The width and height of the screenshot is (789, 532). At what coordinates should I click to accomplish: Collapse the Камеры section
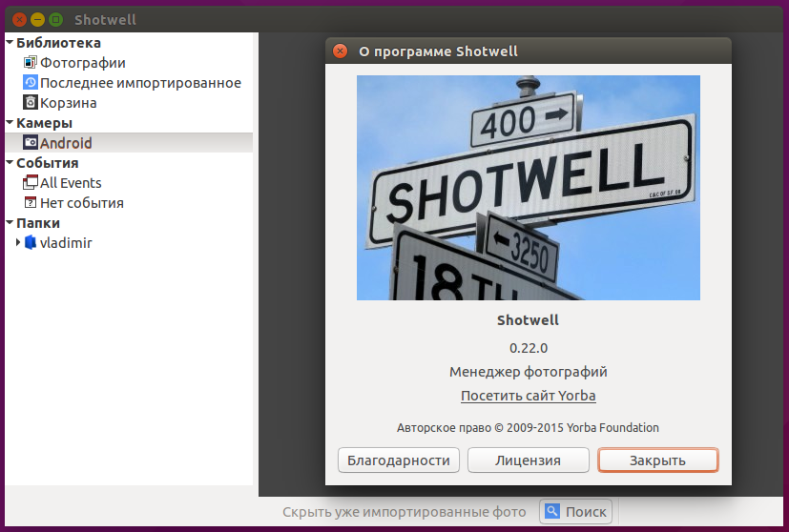pyautogui.click(x=10, y=123)
